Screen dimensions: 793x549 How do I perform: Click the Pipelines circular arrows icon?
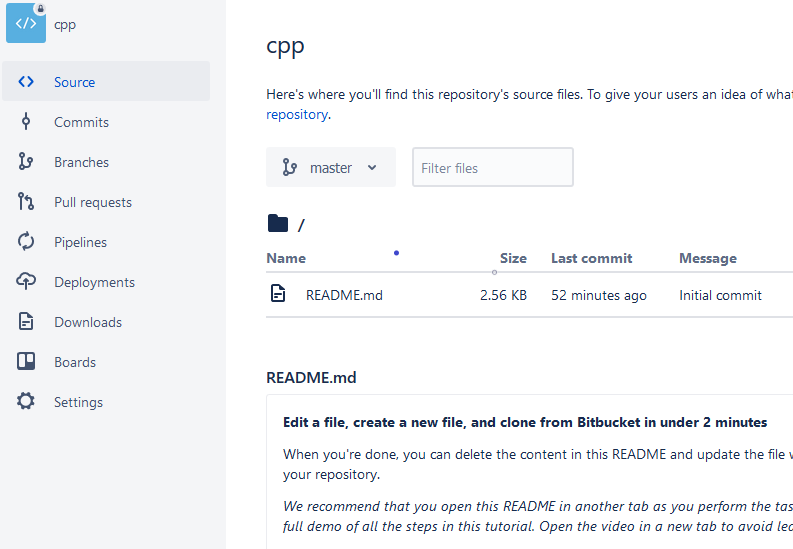click(x=26, y=242)
